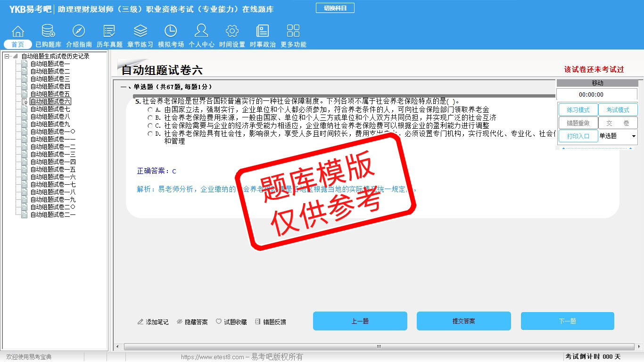Image resolution: width=644 pixels, height=362 pixels.
Task: Open 个人中心 user icon
Action: [201, 32]
